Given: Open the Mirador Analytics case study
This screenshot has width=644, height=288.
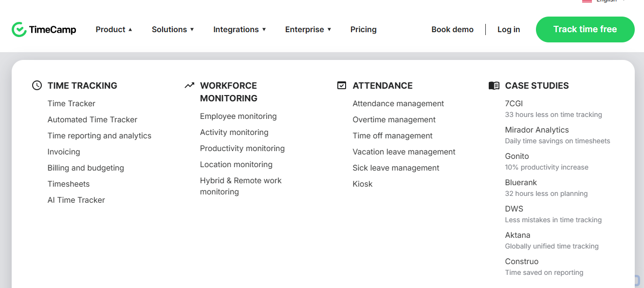Looking at the screenshot, I should coord(537,130).
